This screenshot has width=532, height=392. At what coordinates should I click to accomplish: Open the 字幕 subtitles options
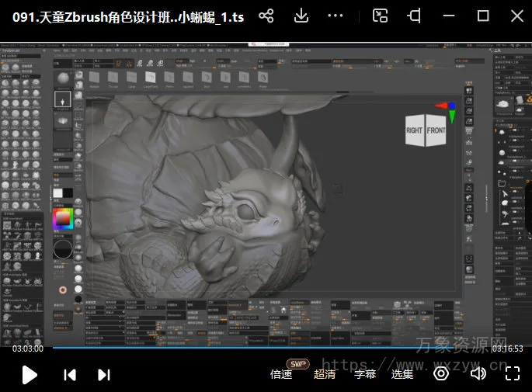coord(365,374)
